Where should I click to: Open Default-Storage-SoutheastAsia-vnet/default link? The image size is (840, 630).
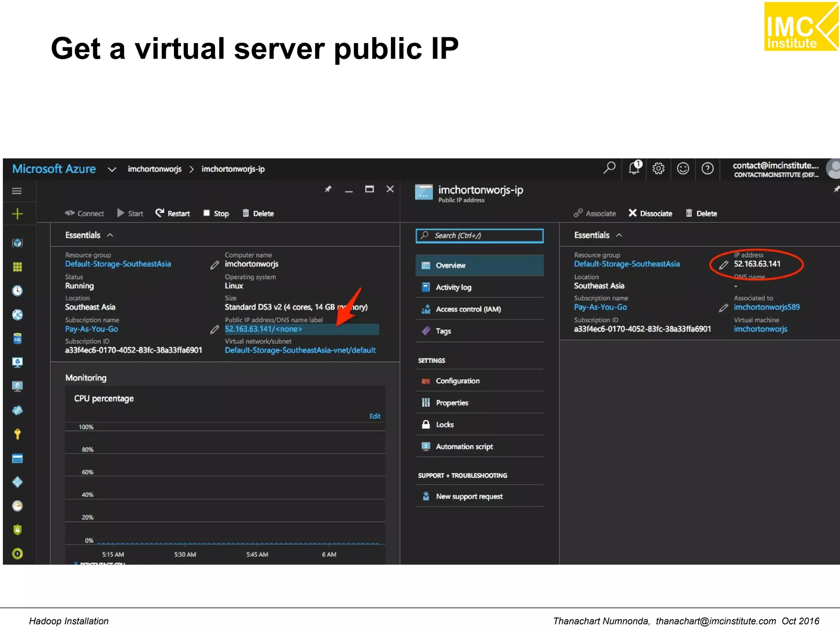pyautogui.click(x=300, y=350)
